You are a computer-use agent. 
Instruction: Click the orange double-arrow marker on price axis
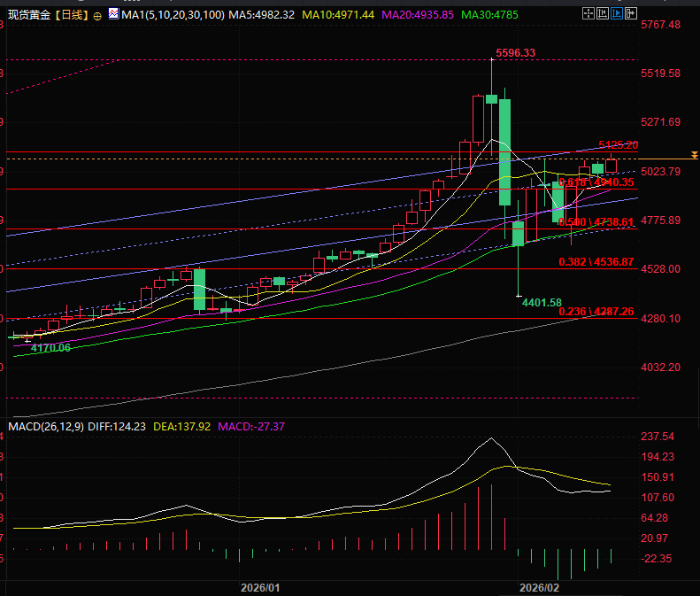tap(695, 155)
